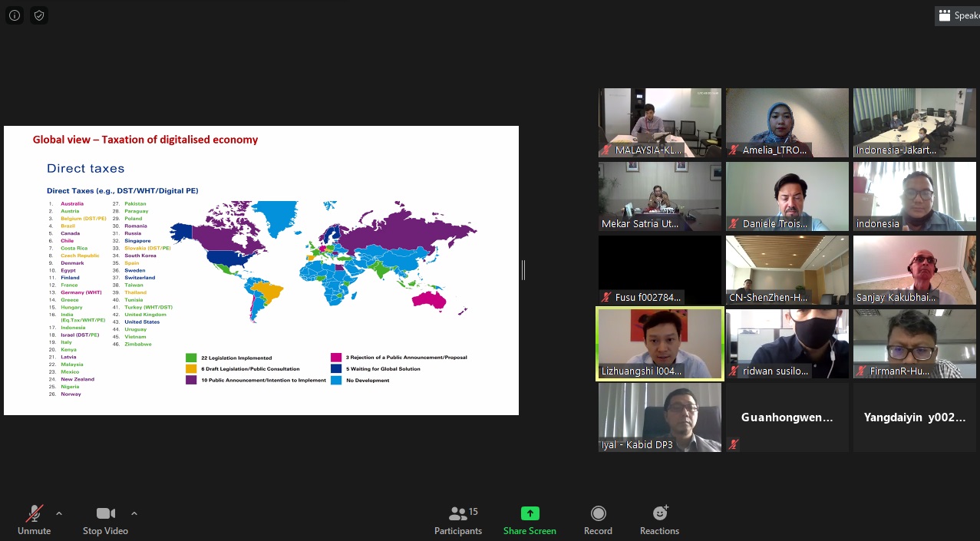980x541 pixels.
Task: Start recording with the Record button
Action: pos(598,520)
